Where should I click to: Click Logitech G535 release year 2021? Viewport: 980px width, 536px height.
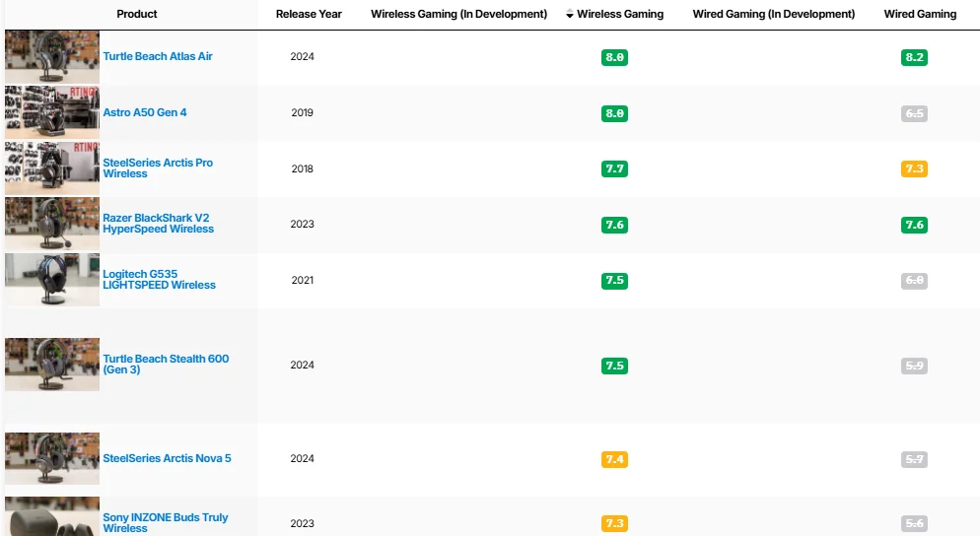[302, 280]
